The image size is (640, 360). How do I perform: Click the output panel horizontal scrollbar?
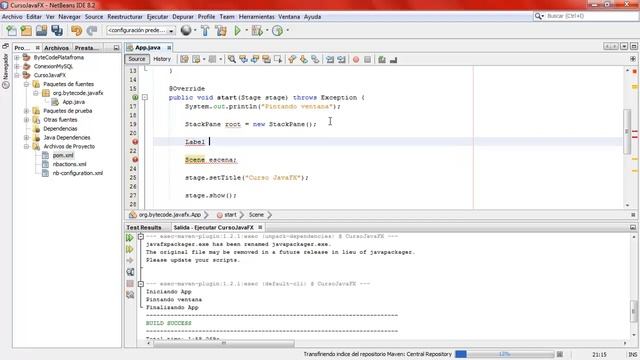[x=224, y=343]
